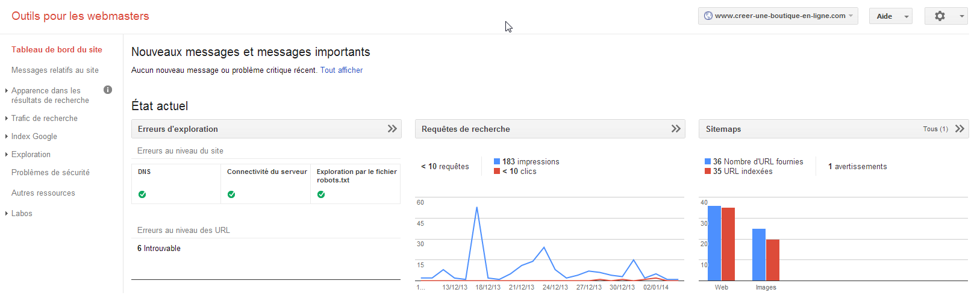This screenshot has height=304, width=980.
Task: Open Erreurs d'exploration double-arrow icon
Action: (392, 129)
